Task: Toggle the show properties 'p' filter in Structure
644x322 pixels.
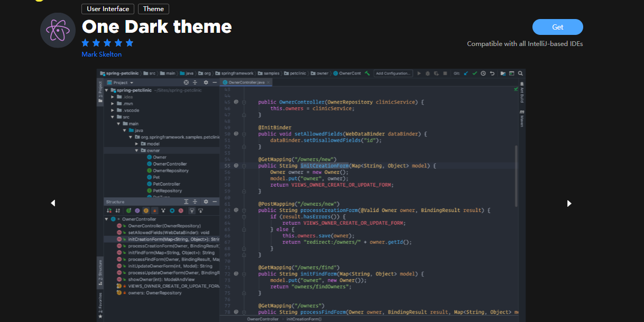Action: click(x=137, y=210)
